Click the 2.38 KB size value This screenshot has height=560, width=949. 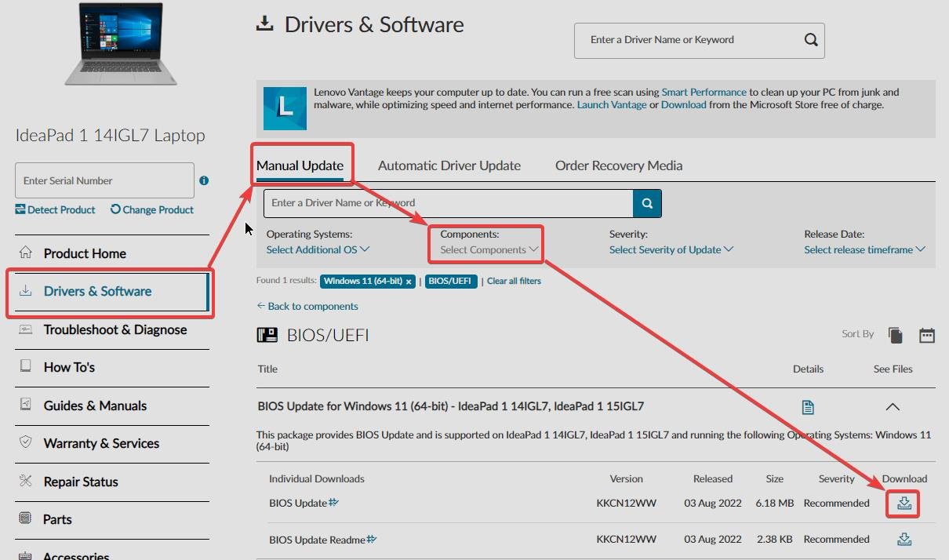click(x=774, y=539)
